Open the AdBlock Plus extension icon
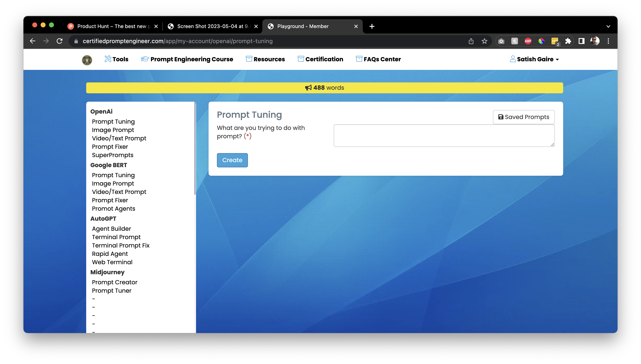 coord(528,41)
